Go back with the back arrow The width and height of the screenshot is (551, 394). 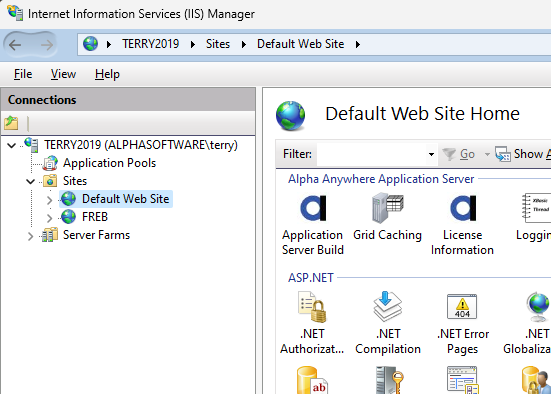click(x=15, y=45)
